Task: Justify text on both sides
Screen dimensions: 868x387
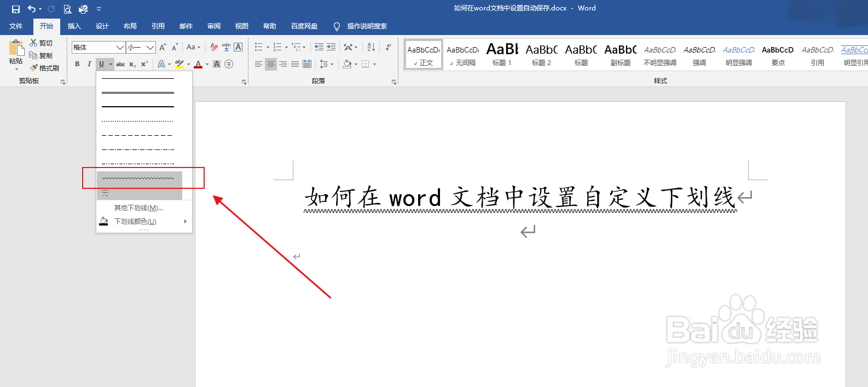Action: [x=295, y=64]
